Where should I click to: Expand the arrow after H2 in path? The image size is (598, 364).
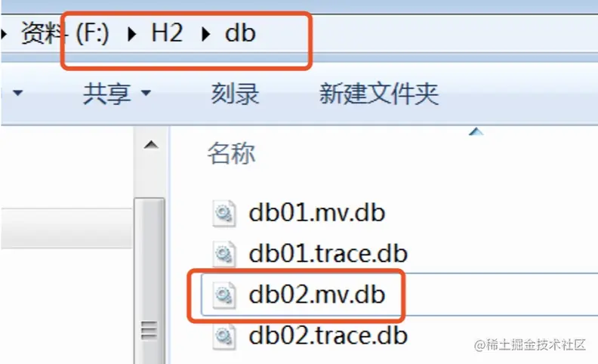click(206, 34)
